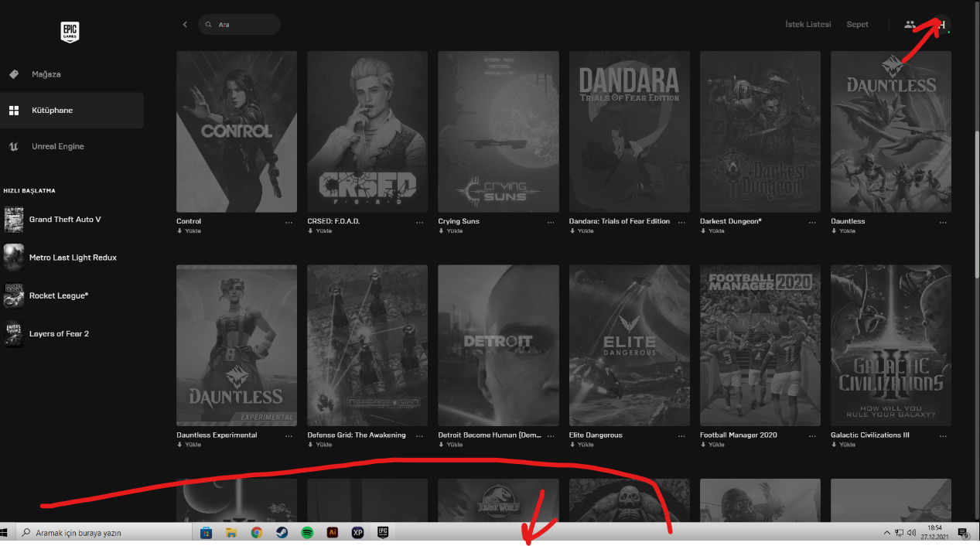This screenshot has width=980, height=546.
Task: Open the three-dot menu for Control
Action: point(289,222)
